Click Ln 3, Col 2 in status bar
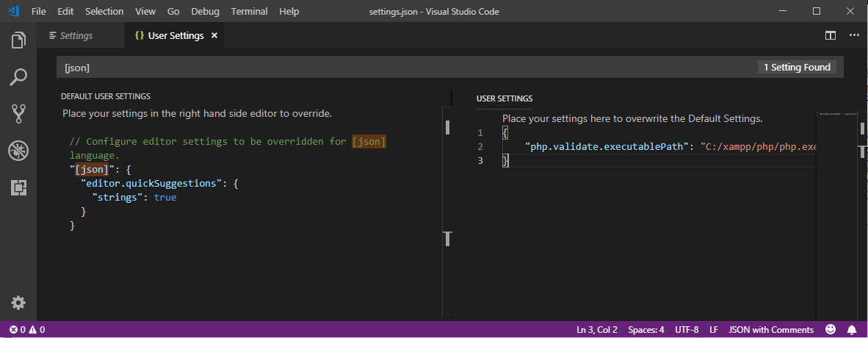 pyautogui.click(x=597, y=330)
